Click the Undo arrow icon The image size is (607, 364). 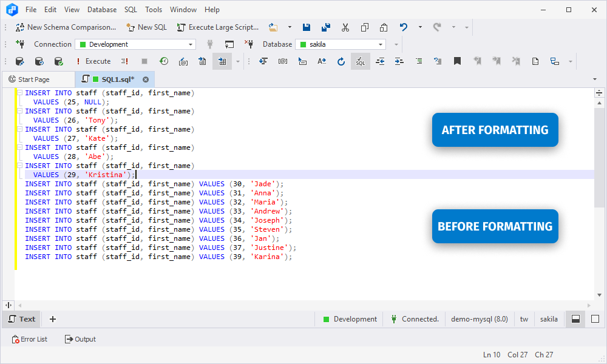click(404, 27)
